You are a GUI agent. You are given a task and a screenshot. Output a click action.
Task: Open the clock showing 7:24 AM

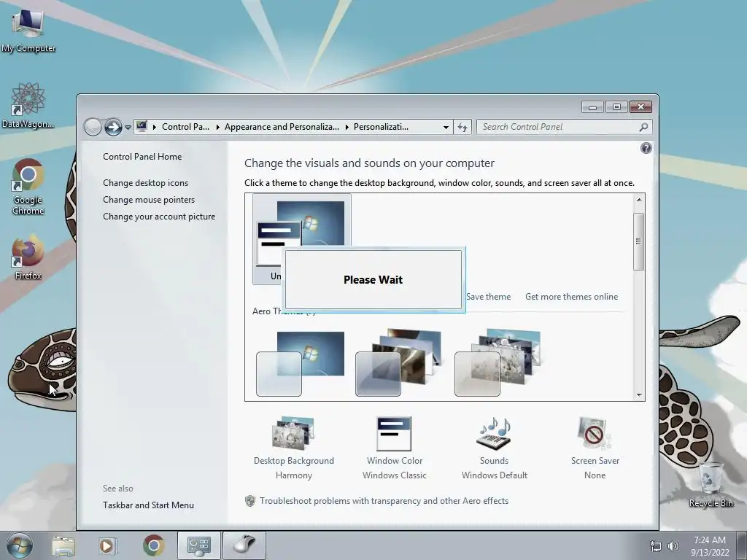click(x=710, y=545)
